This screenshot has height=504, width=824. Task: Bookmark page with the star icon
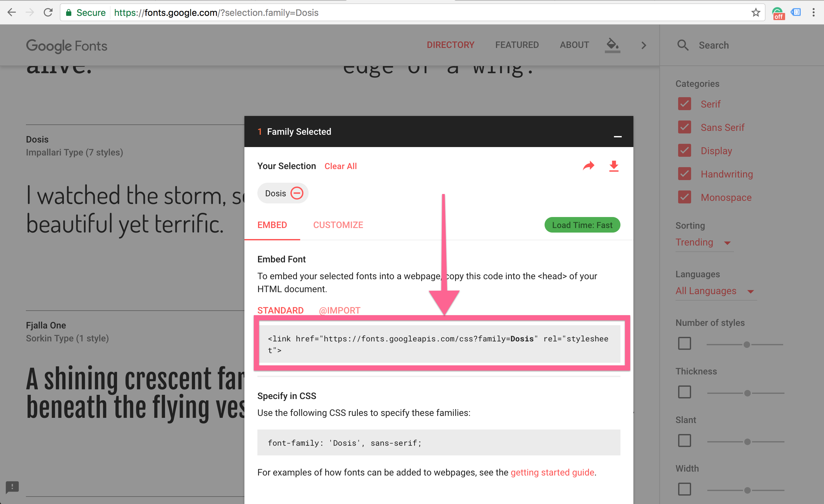756,13
